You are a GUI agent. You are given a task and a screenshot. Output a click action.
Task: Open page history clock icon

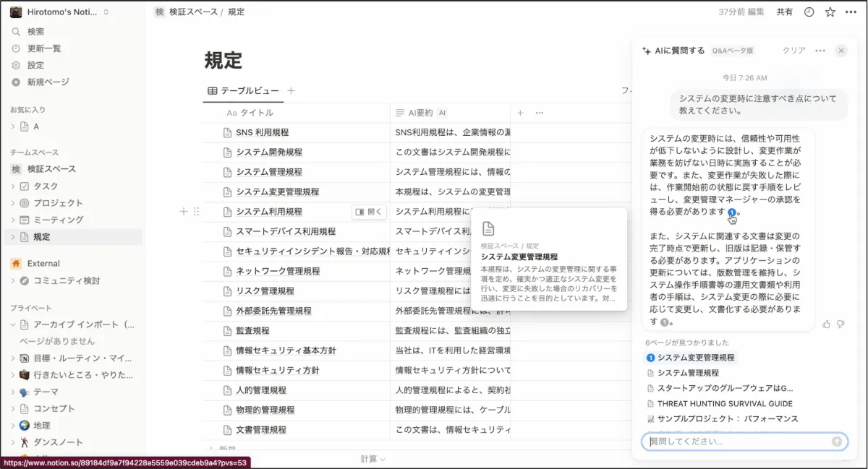(x=809, y=12)
